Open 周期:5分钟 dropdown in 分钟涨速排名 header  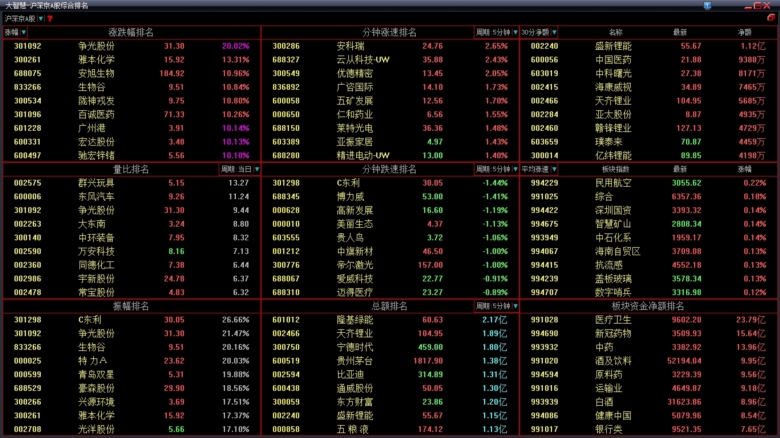(496, 32)
